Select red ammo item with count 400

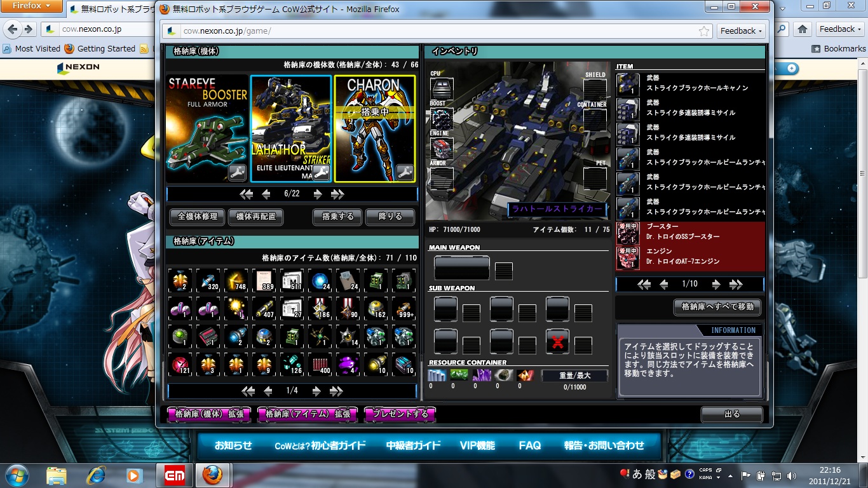pyautogui.click(x=320, y=364)
